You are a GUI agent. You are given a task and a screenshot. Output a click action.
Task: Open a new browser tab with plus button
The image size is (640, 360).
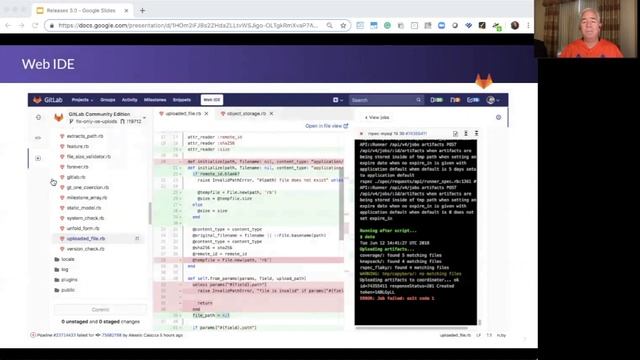142,11
